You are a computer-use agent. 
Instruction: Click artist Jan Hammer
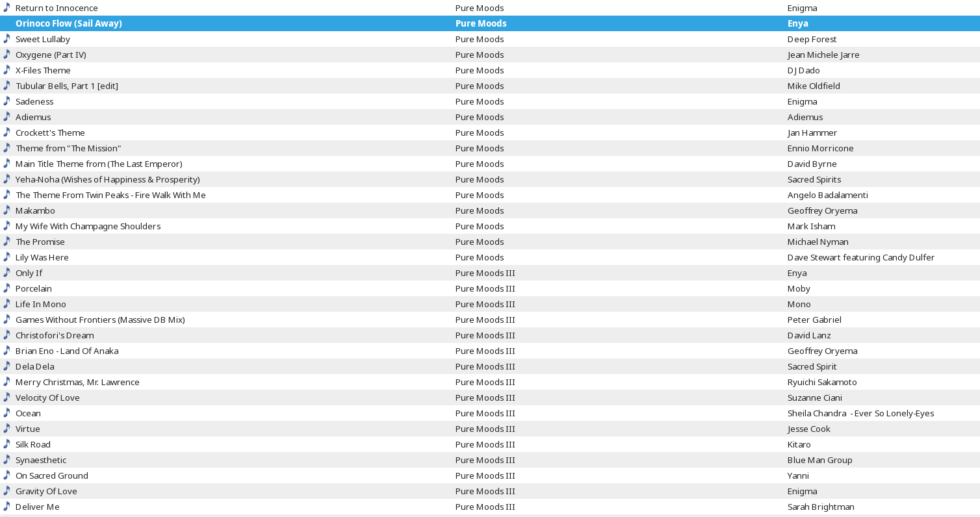coord(812,132)
